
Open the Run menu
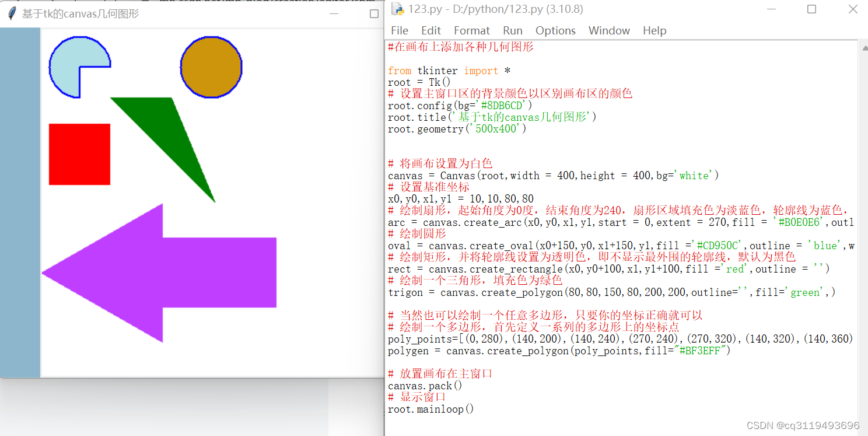click(x=513, y=30)
